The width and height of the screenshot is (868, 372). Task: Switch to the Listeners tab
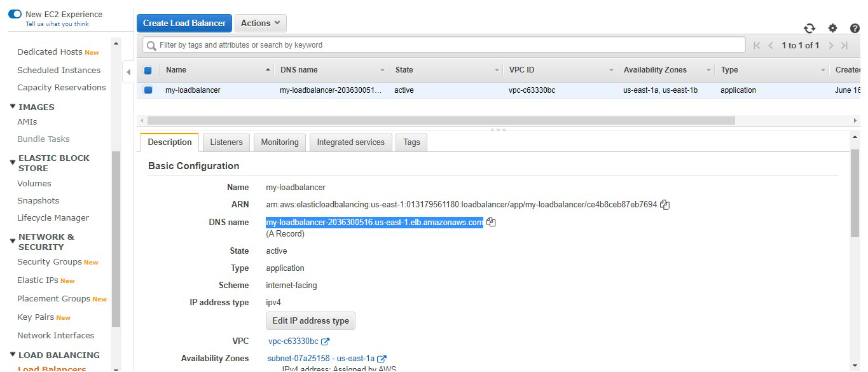click(226, 142)
